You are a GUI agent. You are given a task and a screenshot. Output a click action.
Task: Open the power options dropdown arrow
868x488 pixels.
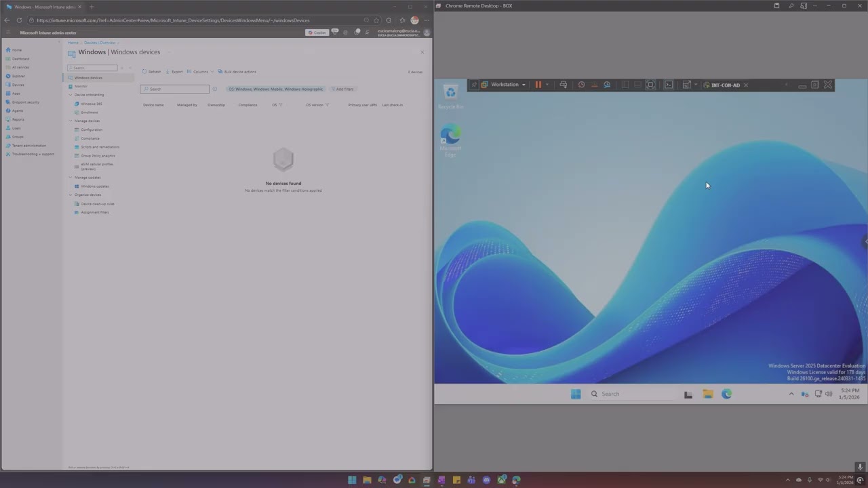pos(547,85)
